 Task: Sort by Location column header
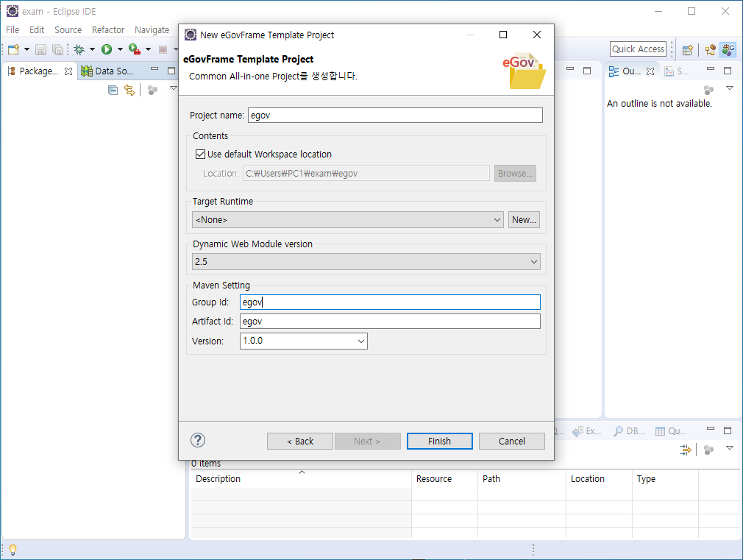(599, 479)
